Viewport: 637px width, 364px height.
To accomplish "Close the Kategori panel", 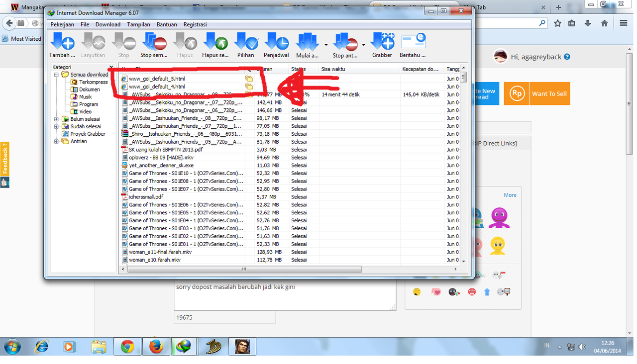I will [x=111, y=67].
